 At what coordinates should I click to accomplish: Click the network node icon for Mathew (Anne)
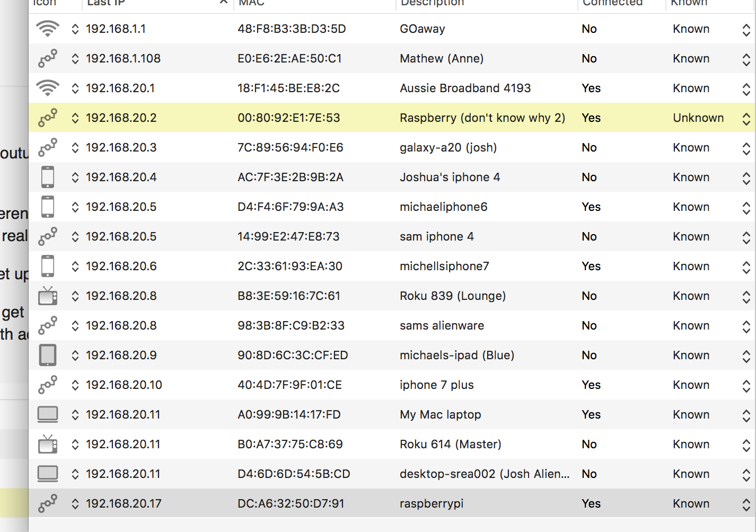(x=48, y=58)
